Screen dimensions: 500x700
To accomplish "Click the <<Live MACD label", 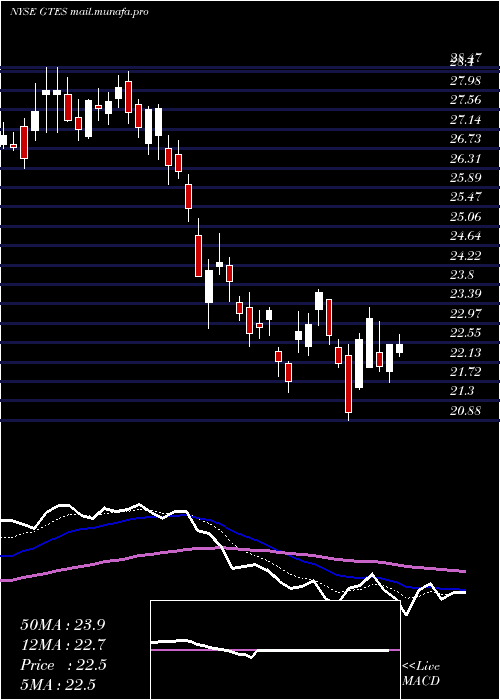I will click(x=421, y=674).
